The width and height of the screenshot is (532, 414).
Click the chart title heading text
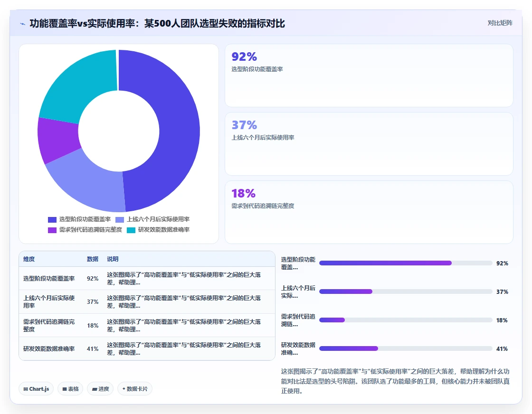157,23
